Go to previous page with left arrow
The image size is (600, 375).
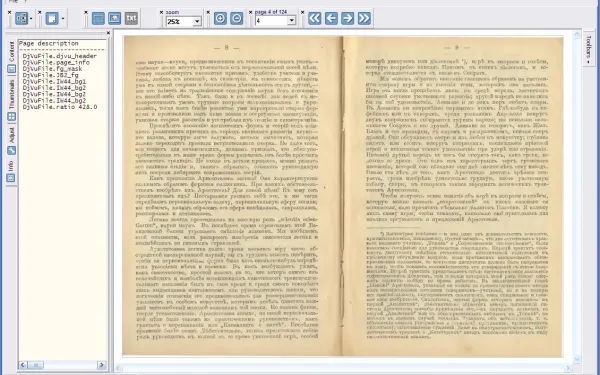coord(331,18)
